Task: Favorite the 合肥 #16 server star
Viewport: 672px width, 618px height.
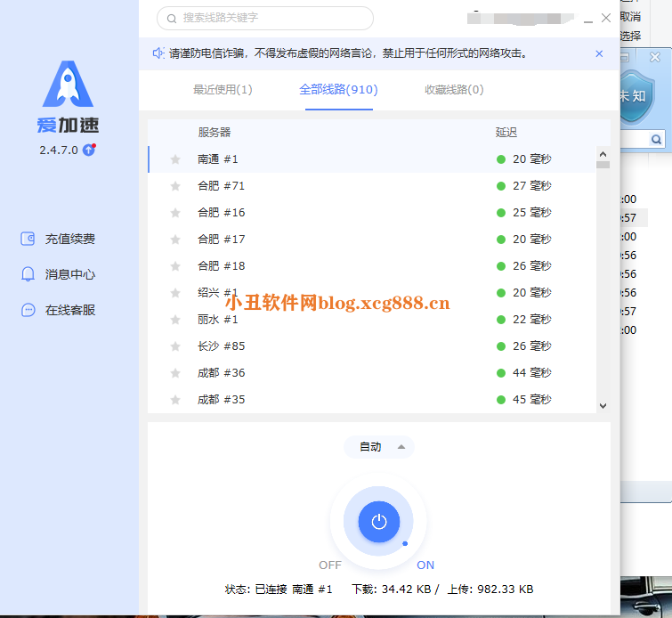Action: [175, 213]
